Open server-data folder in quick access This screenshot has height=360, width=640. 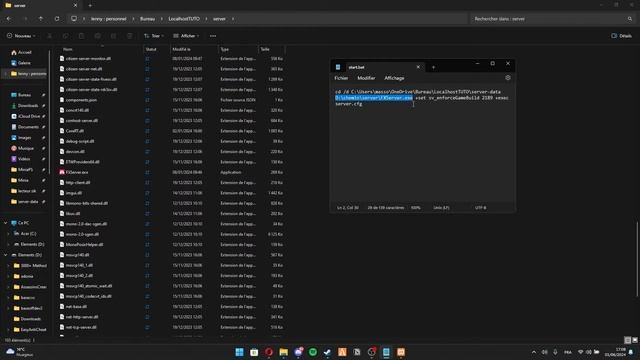pos(28,202)
